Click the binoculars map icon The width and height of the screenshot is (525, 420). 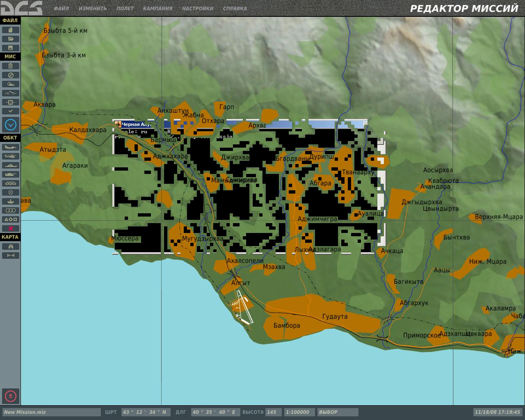(11, 247)
